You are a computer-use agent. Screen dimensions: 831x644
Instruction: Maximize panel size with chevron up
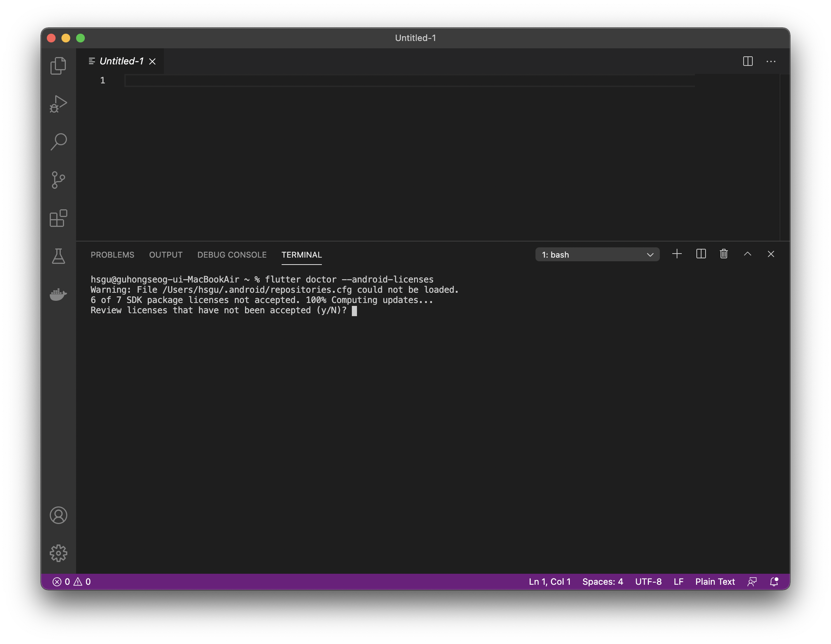[x=747, y=254]
